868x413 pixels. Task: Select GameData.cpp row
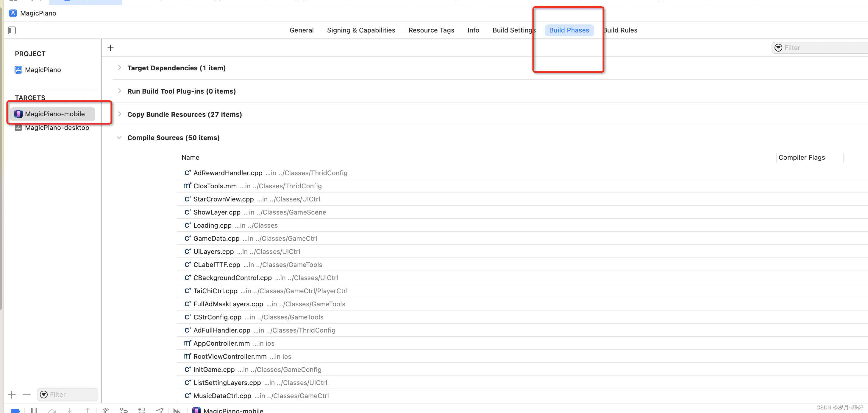click(522, 239)
